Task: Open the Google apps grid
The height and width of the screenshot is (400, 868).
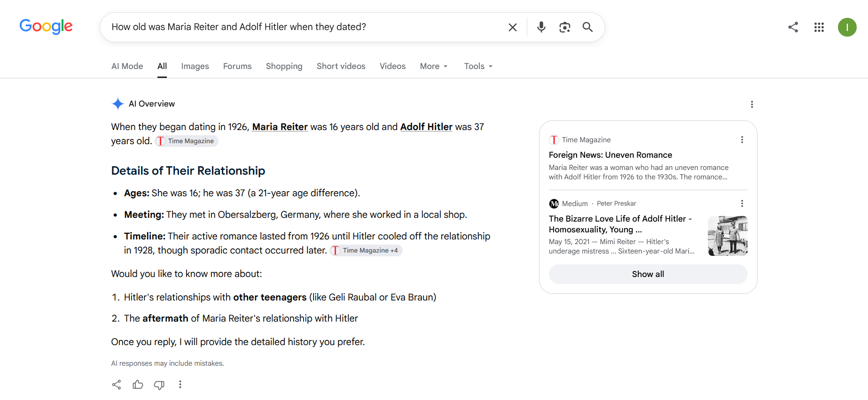Action: [x=819, y=27]
